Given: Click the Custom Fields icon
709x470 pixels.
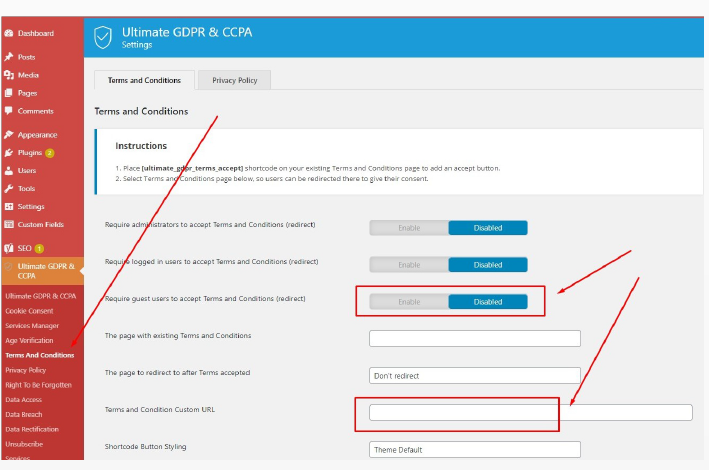Looking at the screenshot, I should pos(9,224).
